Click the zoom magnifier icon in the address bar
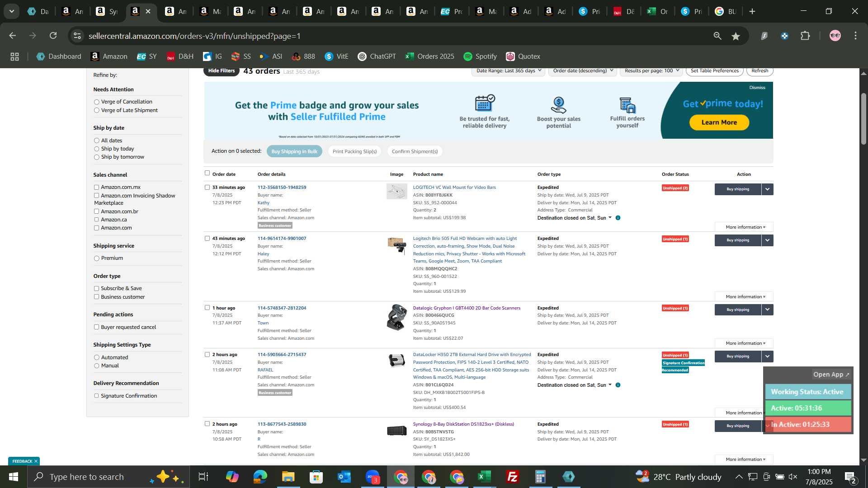 717,36
